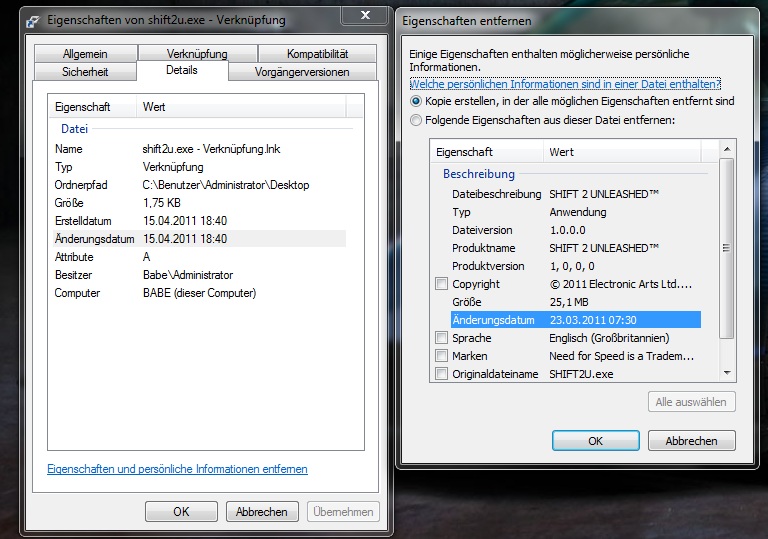The width and height of the screenshot is (768, 539).
Task: Click the property list scrollbar thumb
Action: (x=727, y=248)
